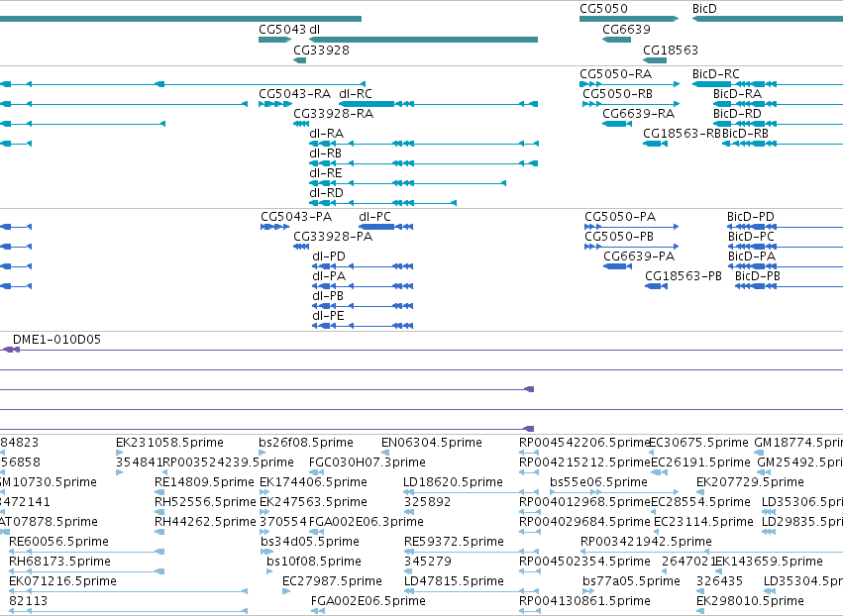843x616 pixels.
Task: Select the DME1-010D05 feature label
Action: [57, 340]
